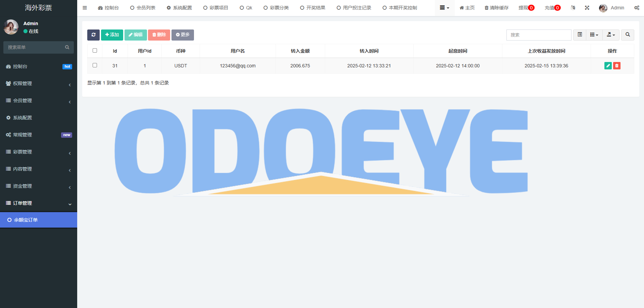
Task: Click the 2006.675 amount cell
Action: [x=300, y=66]
